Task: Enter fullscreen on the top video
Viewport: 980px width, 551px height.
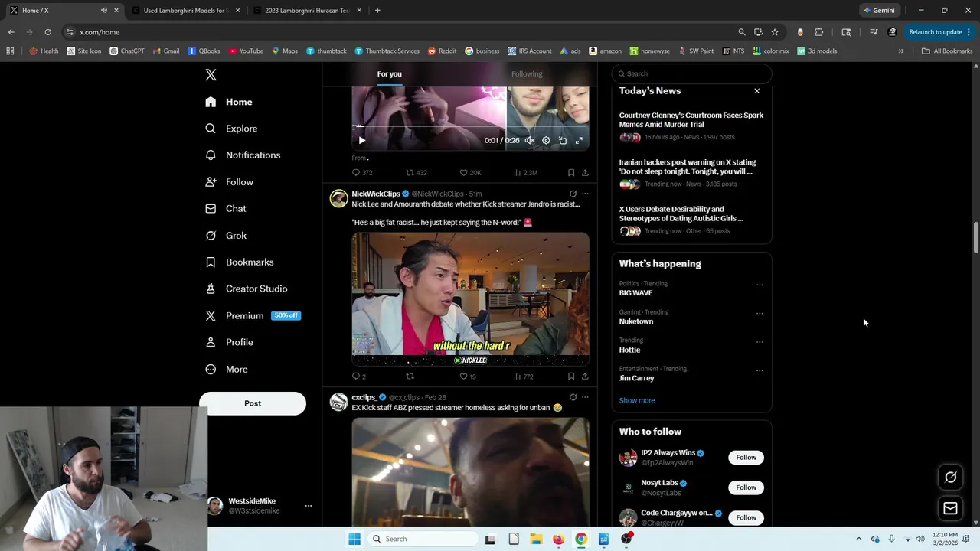Action: pos(579,141)
